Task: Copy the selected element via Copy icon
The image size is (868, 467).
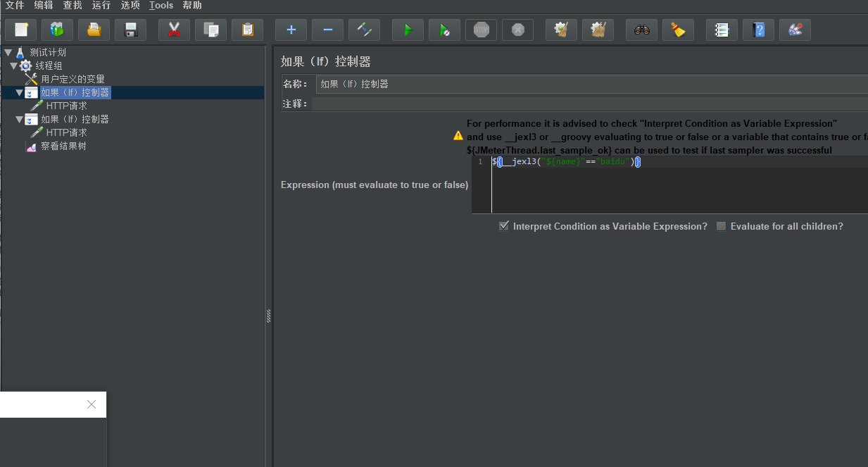Action: (211, 30)
